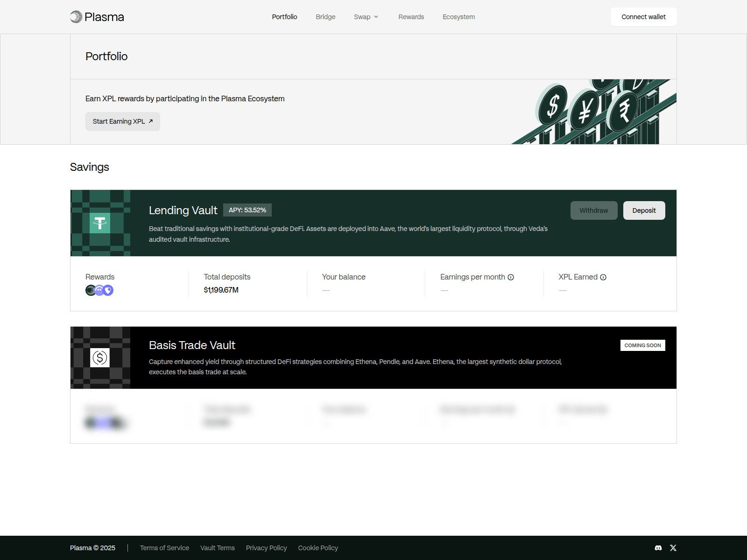The height and width of the screenshot is (560, 747).
Task: Open the X social icon in footer
Action: coord(673,548)
